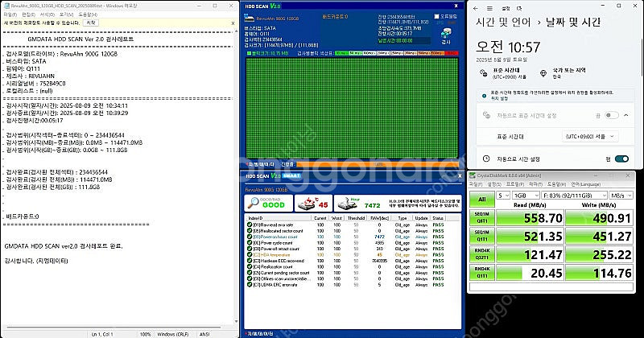The height and width of the screenshot is (338, 644).
Task: Open the MB/s unit dropdown
Action: (621, 196)
